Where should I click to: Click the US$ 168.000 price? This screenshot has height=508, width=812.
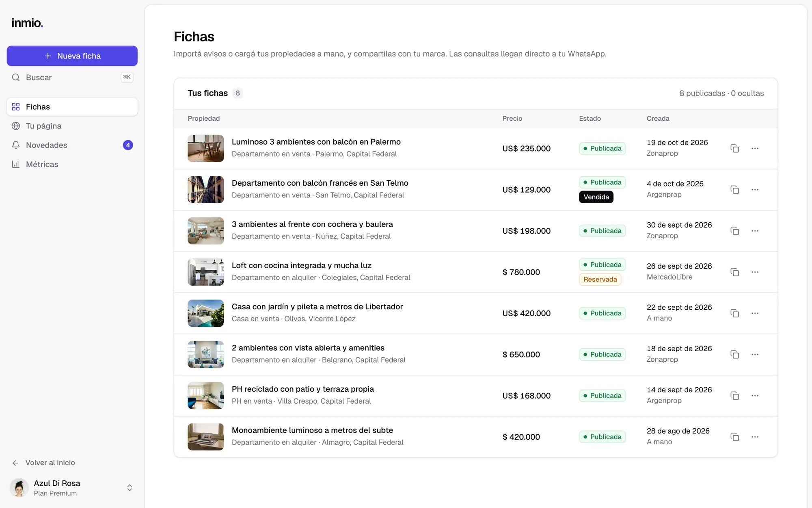[526, 396]
